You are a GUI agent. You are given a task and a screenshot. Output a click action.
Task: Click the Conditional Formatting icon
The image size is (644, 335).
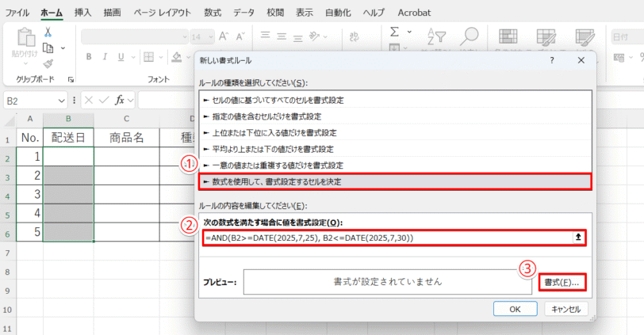(508, 36)
